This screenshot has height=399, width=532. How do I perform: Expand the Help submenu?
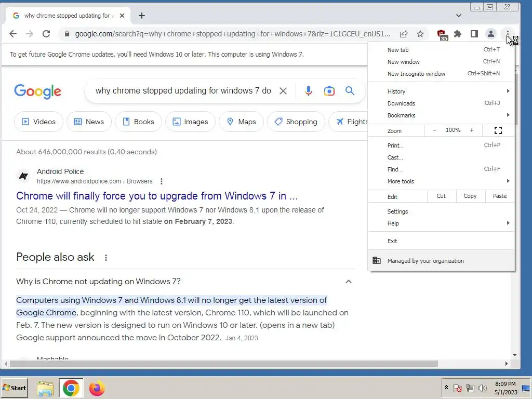point(442,223)
